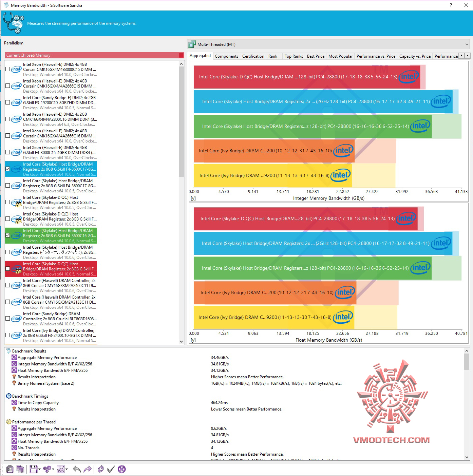Click the refresh results icon
The height and width of the screenshot is (476, 473).
tap(101, 469)
